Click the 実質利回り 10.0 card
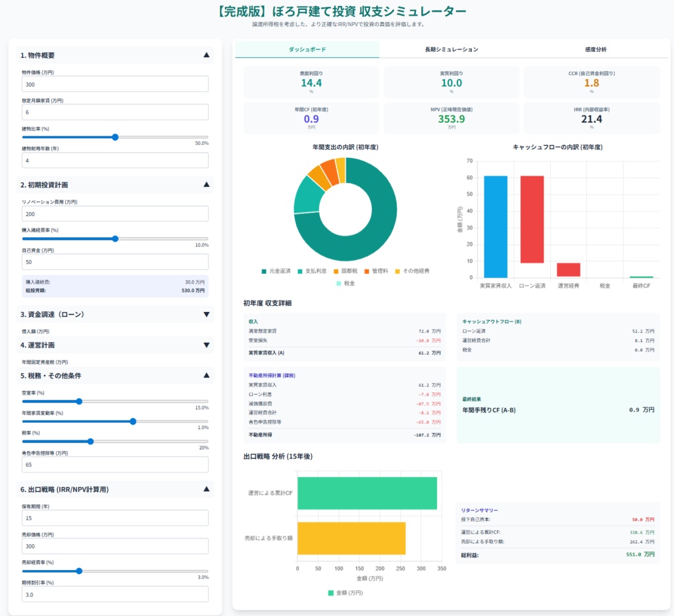The image size is (674, 616). pos(452,82)
